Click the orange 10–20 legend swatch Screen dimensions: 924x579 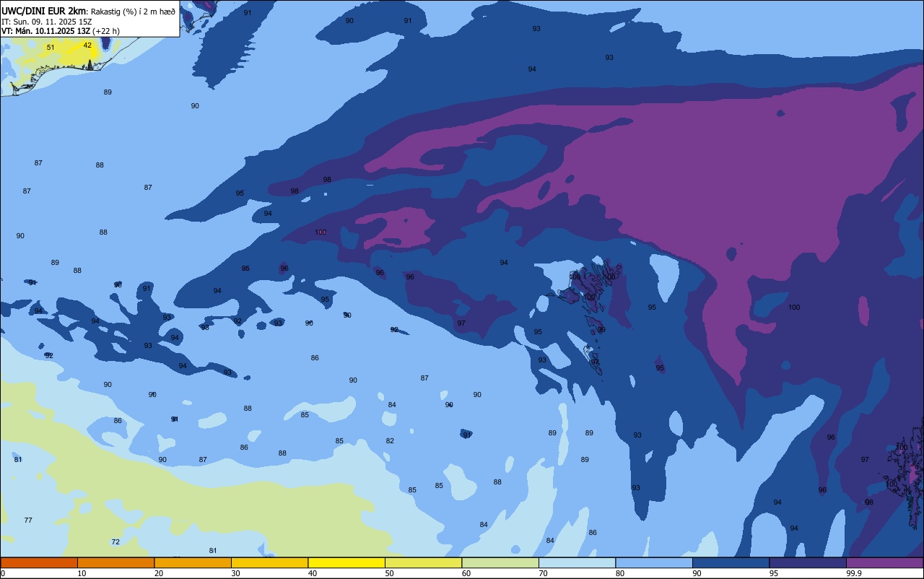click(x=115, y=562)
